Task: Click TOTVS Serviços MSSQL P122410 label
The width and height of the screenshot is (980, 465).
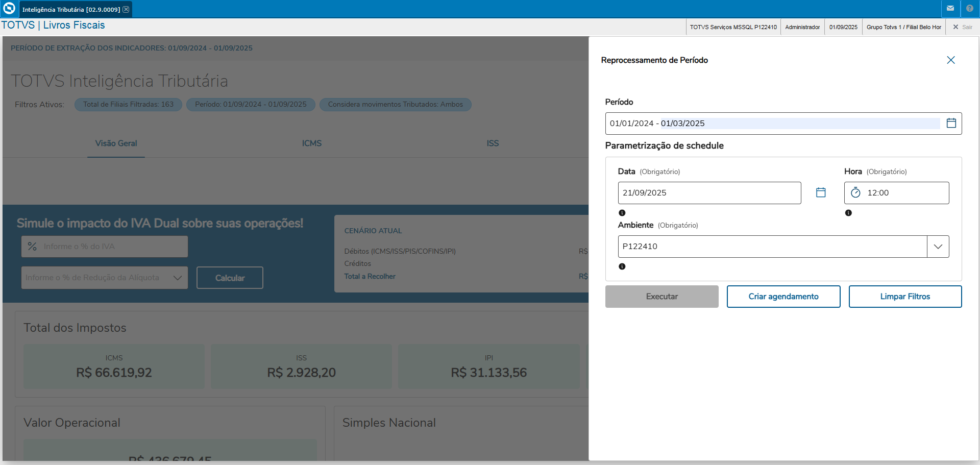Action: tap(733, 27)
